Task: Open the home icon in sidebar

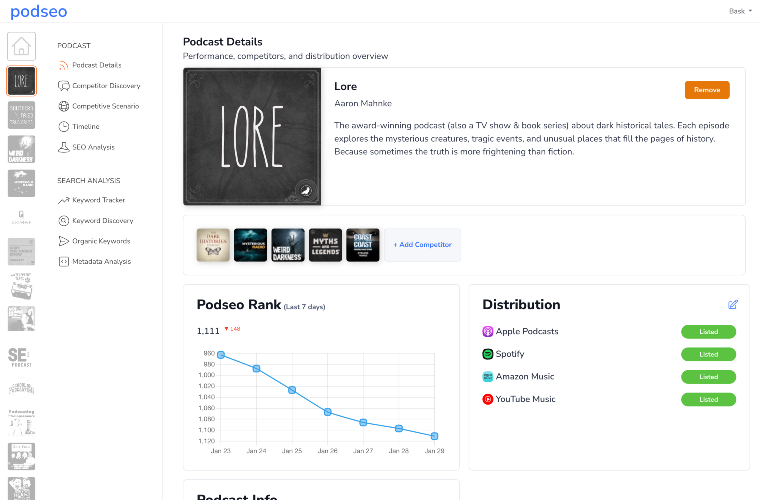Action: [21, 47]
